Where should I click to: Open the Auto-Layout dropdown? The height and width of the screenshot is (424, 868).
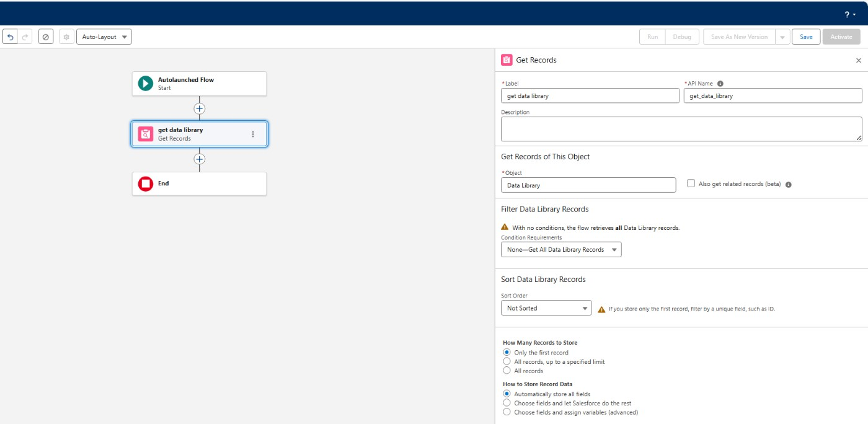[x=104, y=37]
